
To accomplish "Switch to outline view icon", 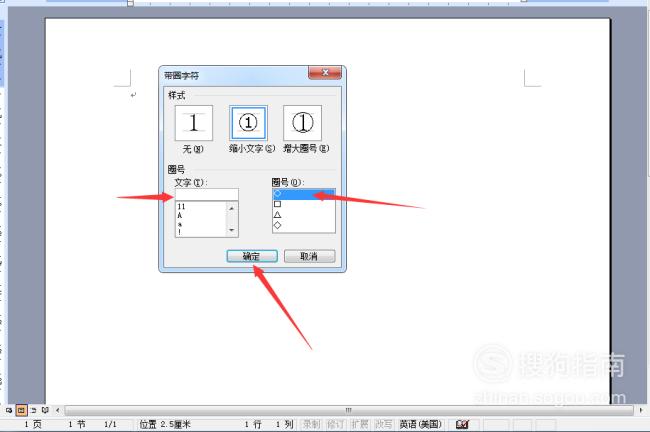I will (33, 410).
